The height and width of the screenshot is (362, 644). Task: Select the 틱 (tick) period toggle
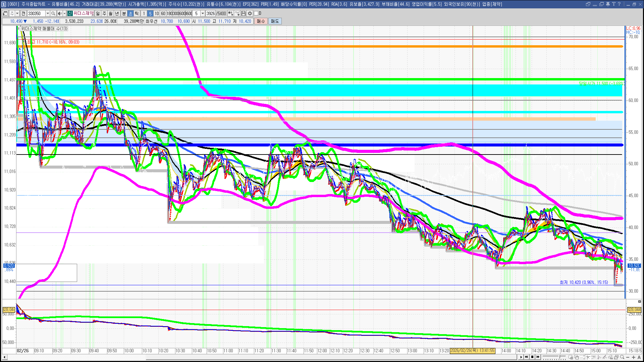[x=137, y=13]
